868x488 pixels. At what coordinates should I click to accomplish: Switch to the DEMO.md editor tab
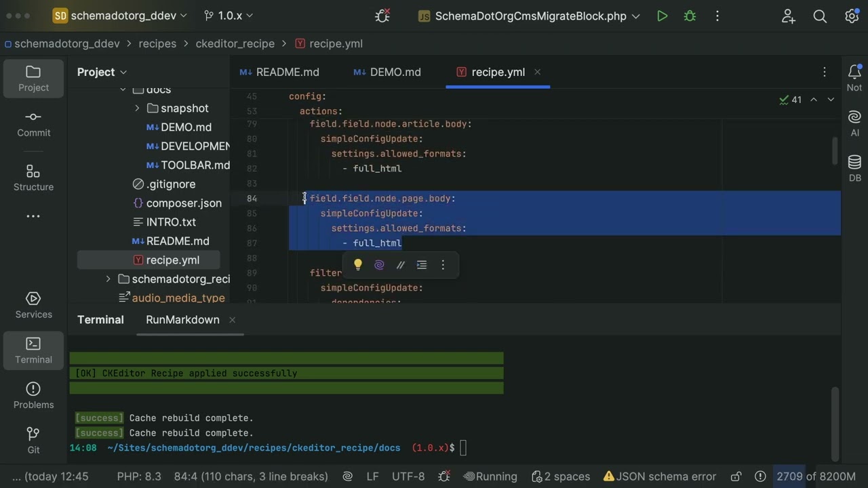click(387, 73)
